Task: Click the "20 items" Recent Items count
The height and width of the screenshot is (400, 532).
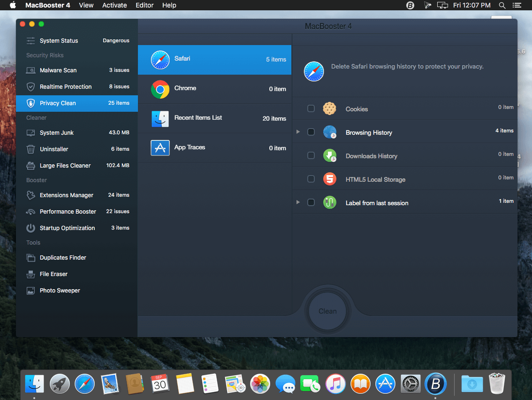Action: point(274,118)
